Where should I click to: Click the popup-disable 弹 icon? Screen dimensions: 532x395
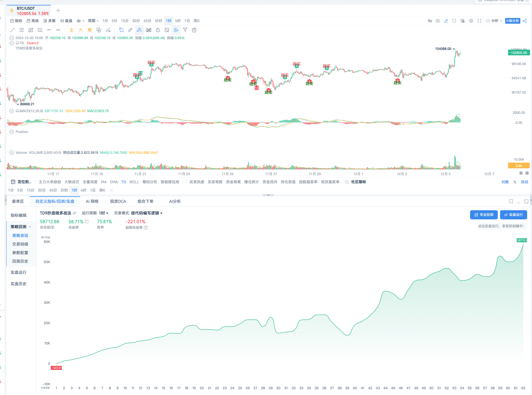point(462,21)
